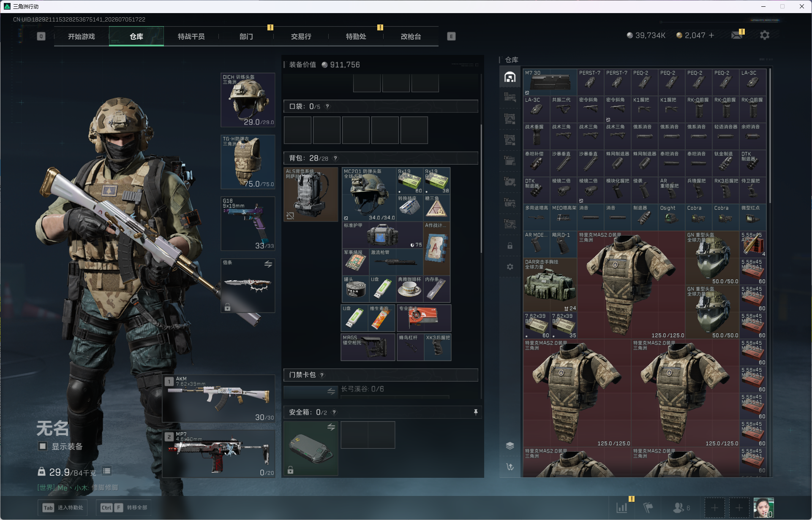This screenshot has width=812, height=520.
Task: Click the stack layers icon in sidebar
Action: click(510, 446)
